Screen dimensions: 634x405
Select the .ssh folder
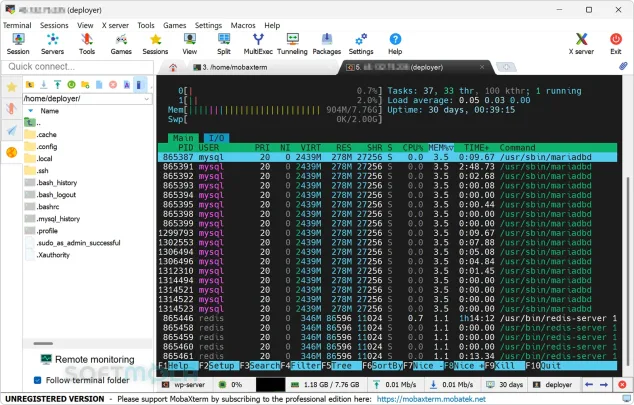click(36, 171)
